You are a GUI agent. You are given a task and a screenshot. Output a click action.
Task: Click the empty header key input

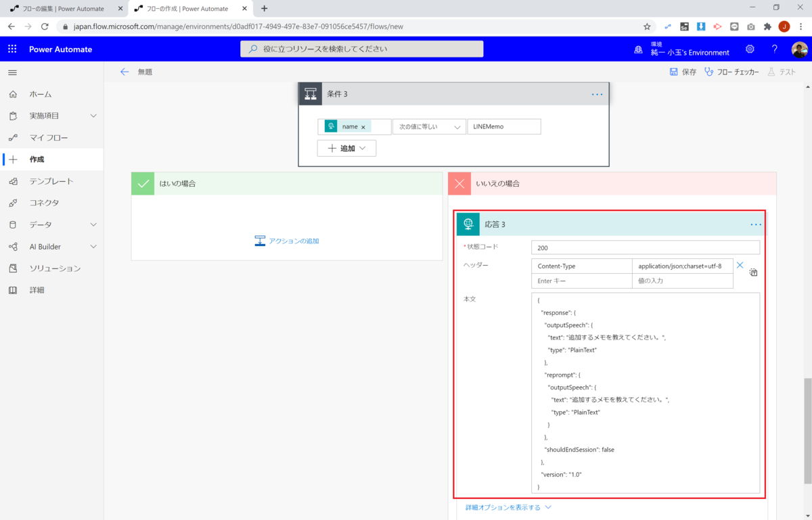[581, 281]
